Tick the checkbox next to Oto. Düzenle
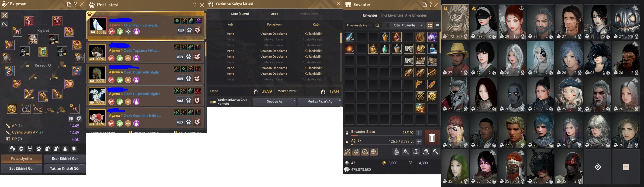Screen dimensions: 644x187 [388, 25]
